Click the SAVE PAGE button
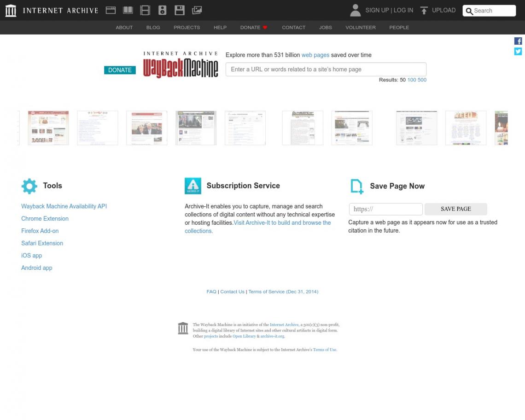This screenshot has height=420, width=525. click(456, 209)
